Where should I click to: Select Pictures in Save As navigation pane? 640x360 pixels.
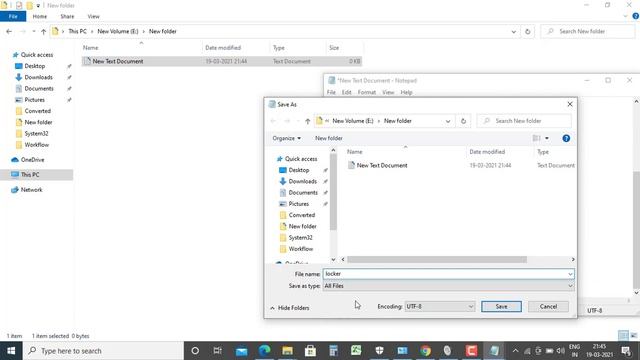click(298, 204)
